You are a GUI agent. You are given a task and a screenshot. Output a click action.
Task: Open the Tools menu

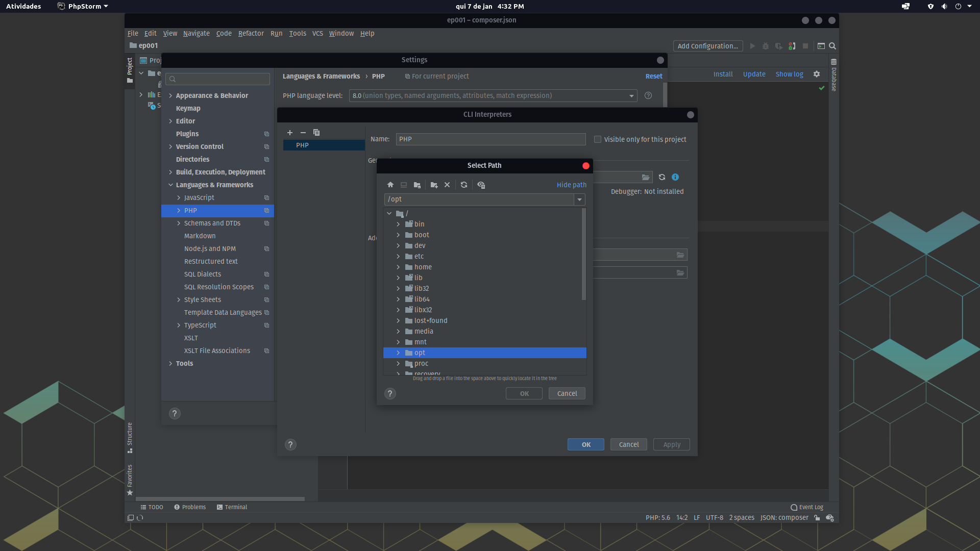pyautogui.click(x=298, y=33)
